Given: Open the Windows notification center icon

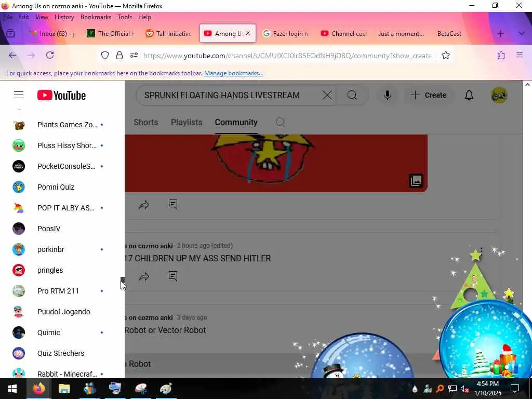Looking at the screenshot, I should pos(515,389).
